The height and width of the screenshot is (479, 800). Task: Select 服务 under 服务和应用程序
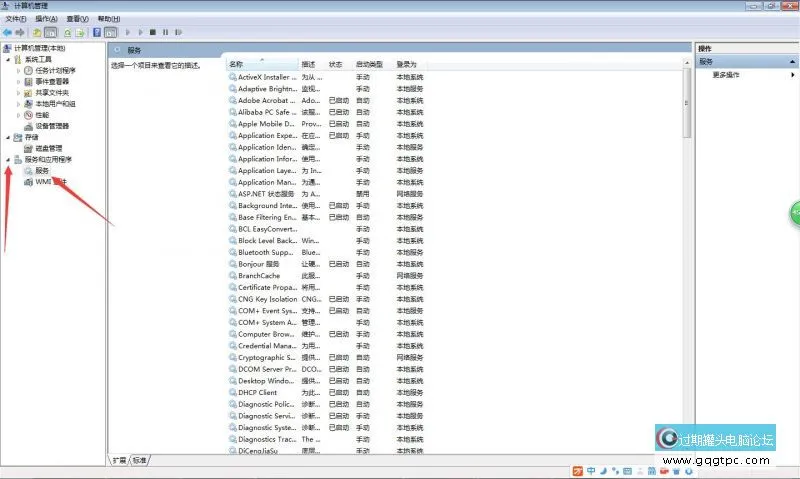42,171
